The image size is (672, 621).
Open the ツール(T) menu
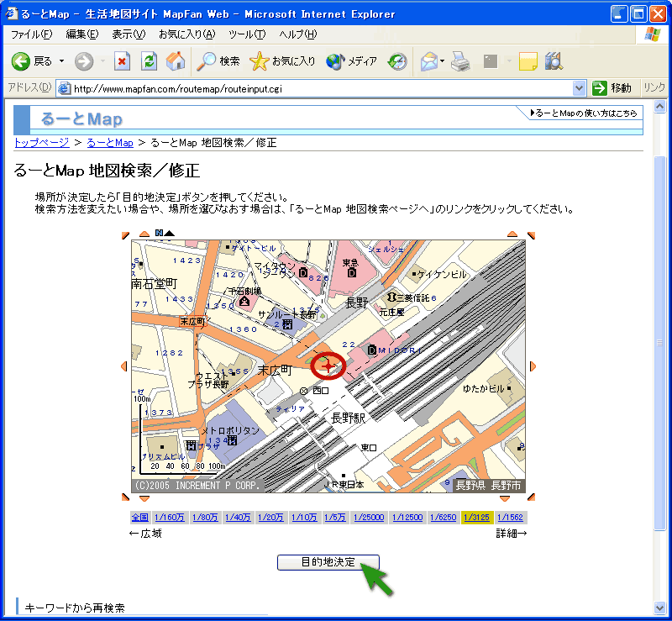click(247, 34)
